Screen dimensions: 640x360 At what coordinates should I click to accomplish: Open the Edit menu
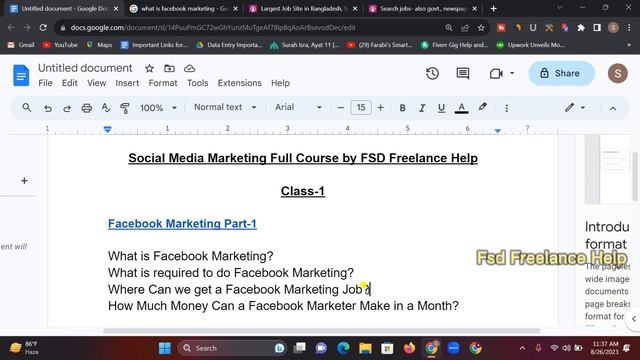click(69, 83)
